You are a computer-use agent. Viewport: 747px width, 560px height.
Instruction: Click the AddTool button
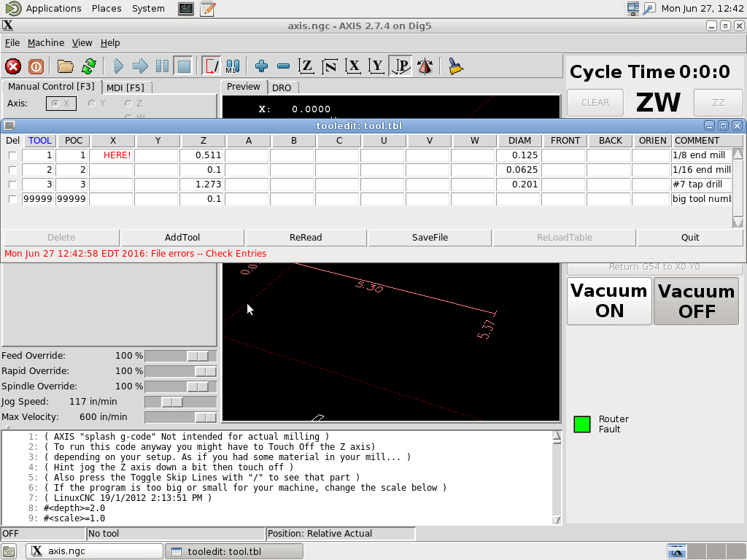[182, 238]
